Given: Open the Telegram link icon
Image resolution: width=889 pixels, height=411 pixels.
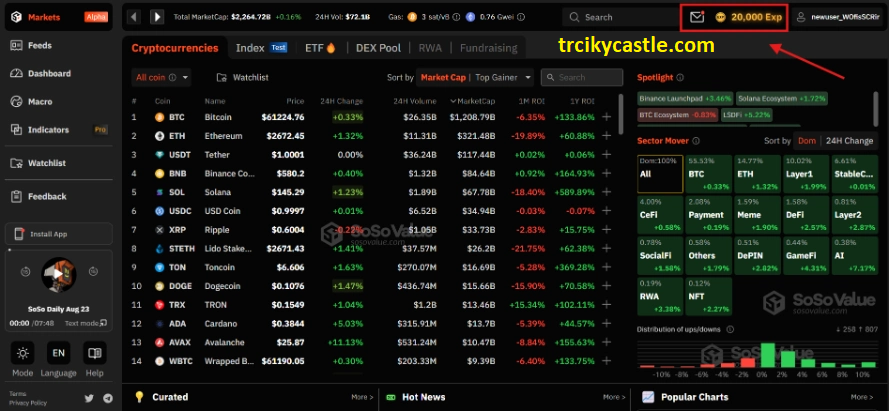Looking at the screenshot, I should click(x=108, y=398).
